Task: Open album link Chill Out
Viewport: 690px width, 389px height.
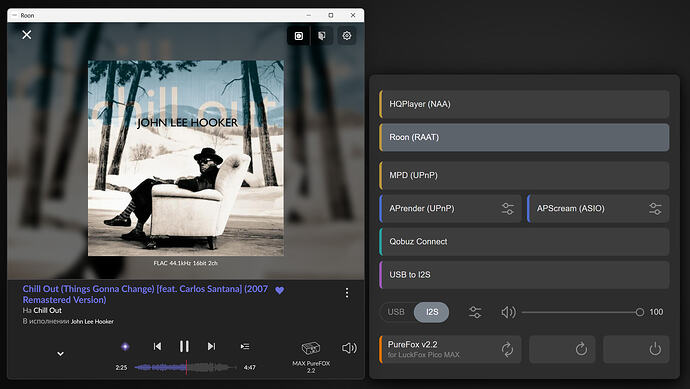Action: pyautogui.click(x=48, y=310)
